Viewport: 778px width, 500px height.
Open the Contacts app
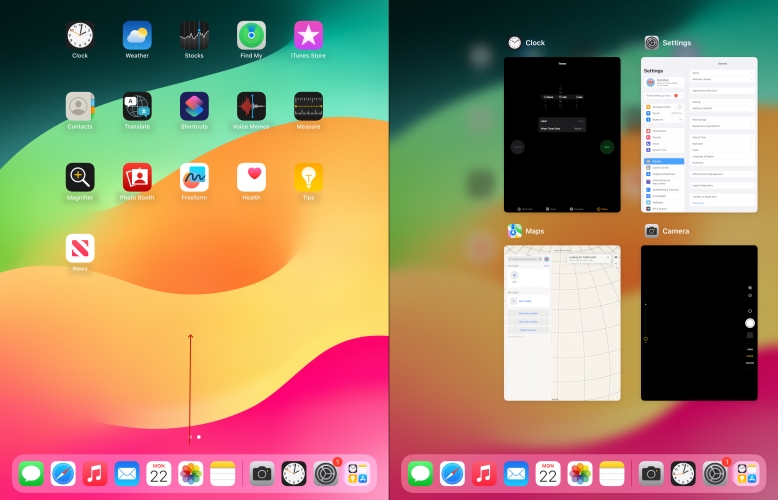click(x=80, y=106)
